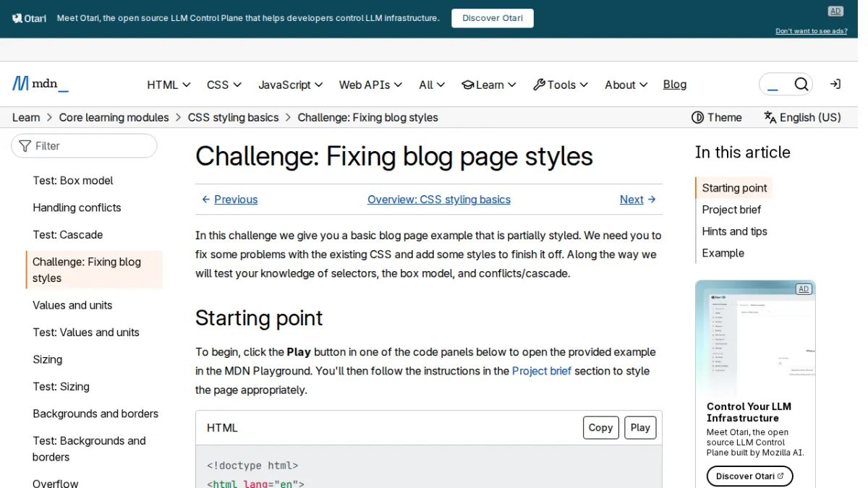This screenshot has width=868, height=488.
Task: Jump to 'Starting point' in the article outline
Action: [x=734, y=188]
